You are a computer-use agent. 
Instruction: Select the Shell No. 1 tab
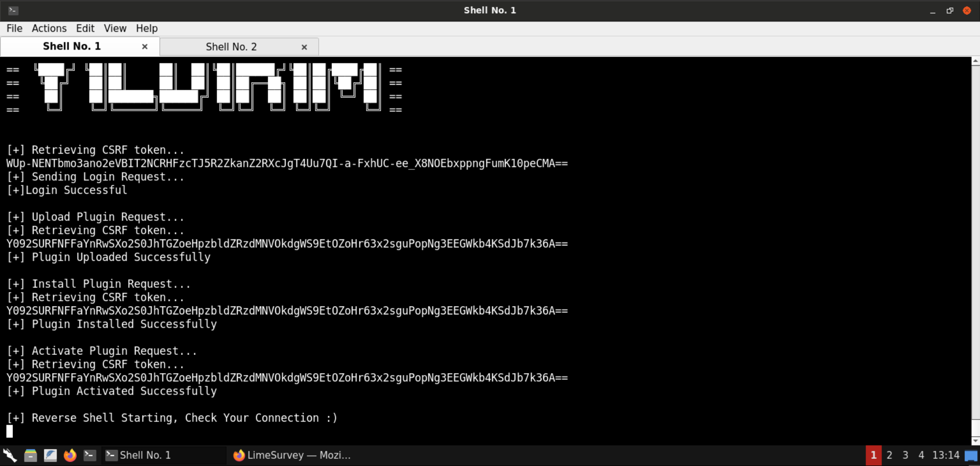[72, 46]
